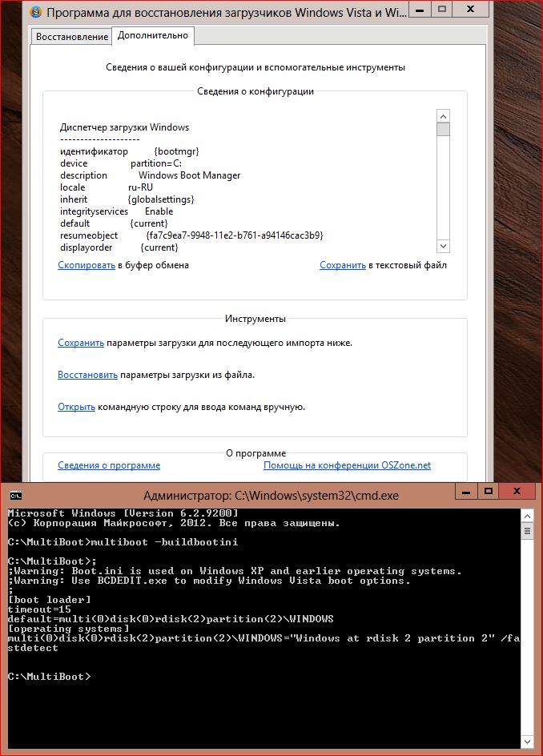Viewport: 543px width, 756px height.
Task: Click the cmd.exe window title bar icon
Action: pos(16,495)
